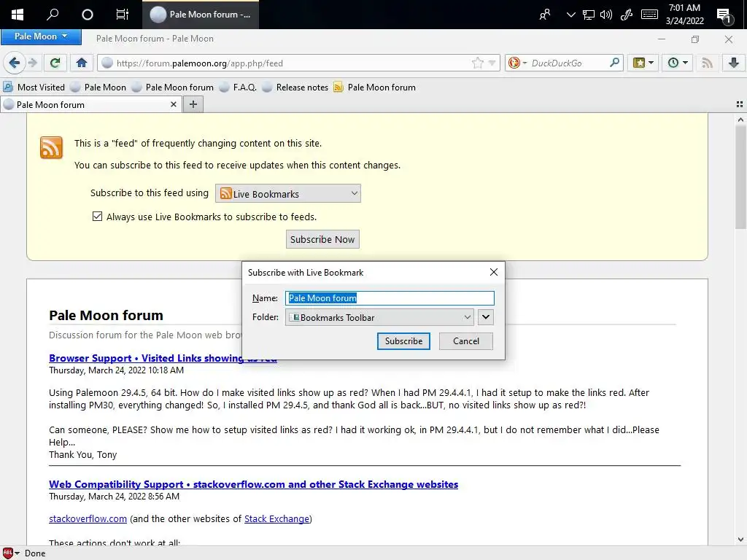This screenshot has height=560, width=747.
Task: Expand the folder tree chevron in the dialog
Action: (485, 317)
